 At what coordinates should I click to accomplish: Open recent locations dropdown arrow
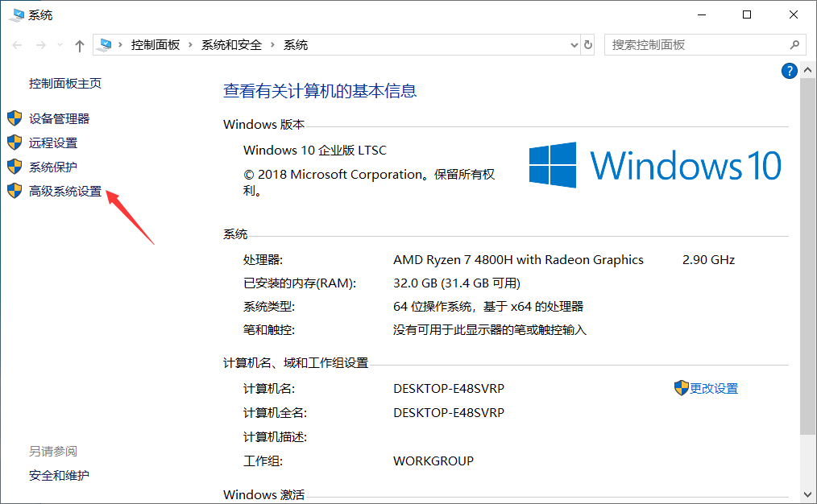pyautogui.click(x=60, y=45)
